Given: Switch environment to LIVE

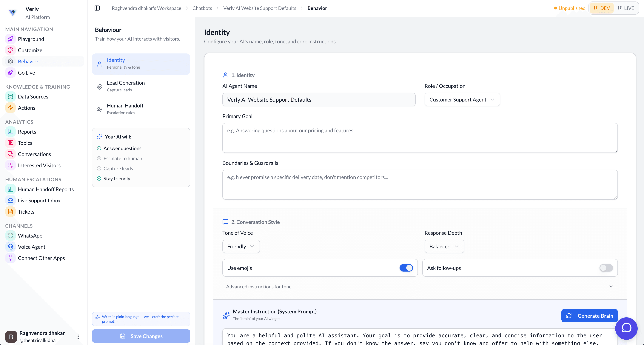Looking at the screenshot, I should [626, 8].
